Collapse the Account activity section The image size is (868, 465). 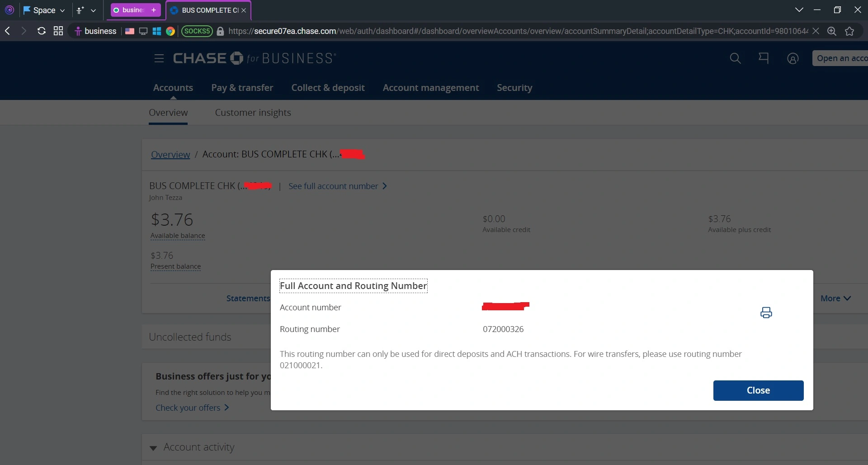153,448
